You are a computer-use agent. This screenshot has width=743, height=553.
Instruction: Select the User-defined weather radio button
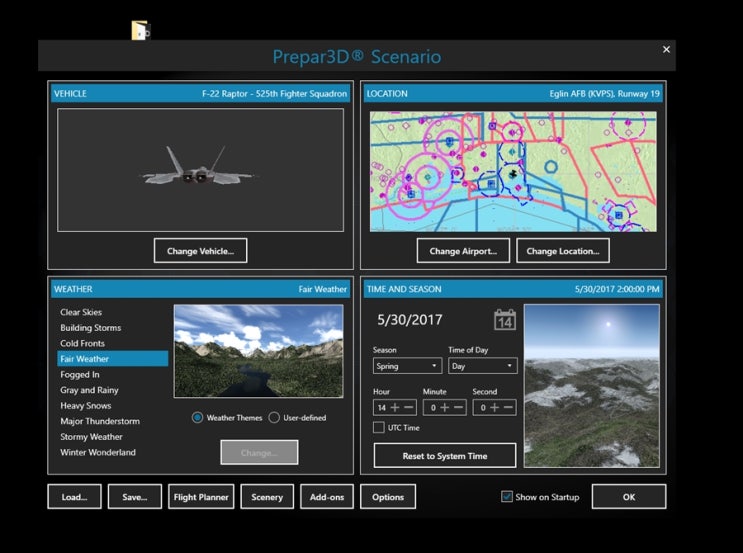tap(274, 417)
